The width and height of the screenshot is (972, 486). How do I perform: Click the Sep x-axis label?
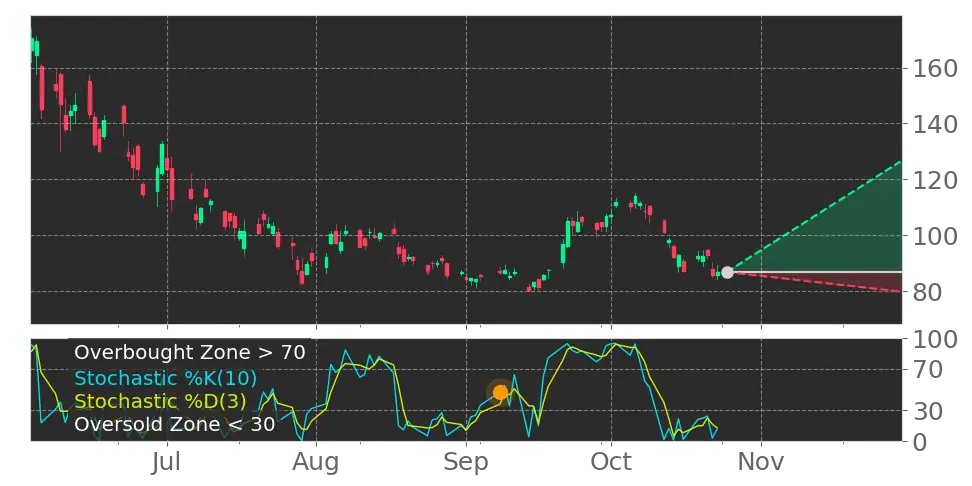click(466, 462)
